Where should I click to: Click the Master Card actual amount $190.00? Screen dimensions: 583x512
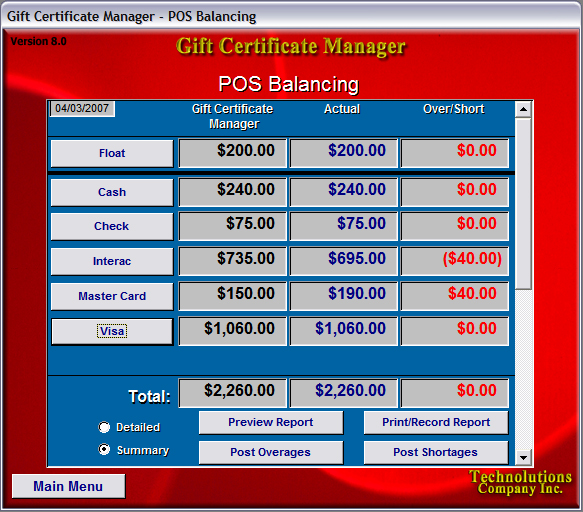click(344, 296)
